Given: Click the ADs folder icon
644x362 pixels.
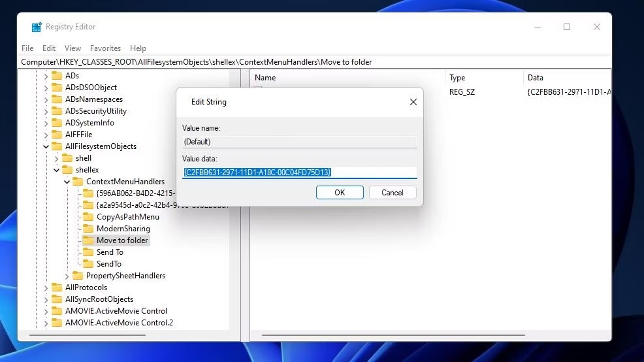Looking at the screenshot, I should tap(57, 76).
